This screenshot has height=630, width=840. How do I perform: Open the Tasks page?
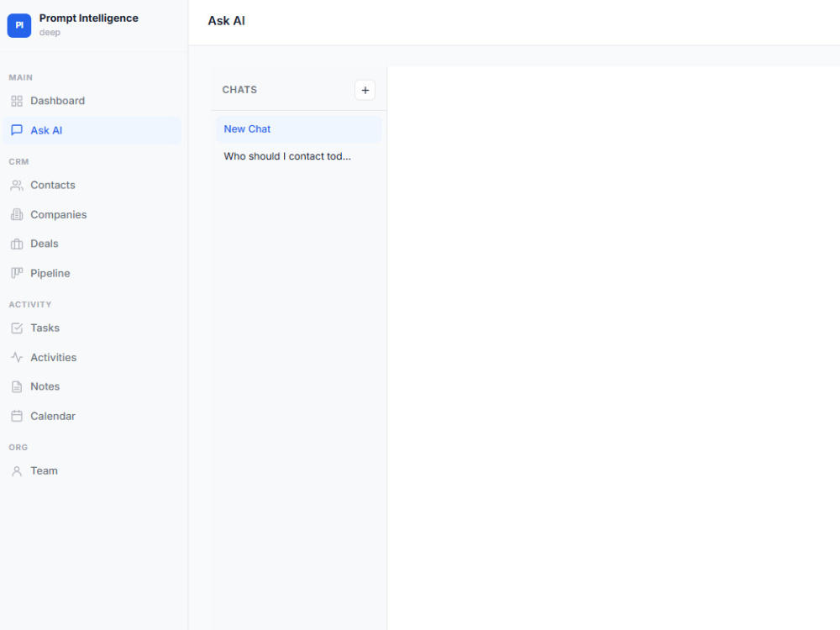(92, 328)
